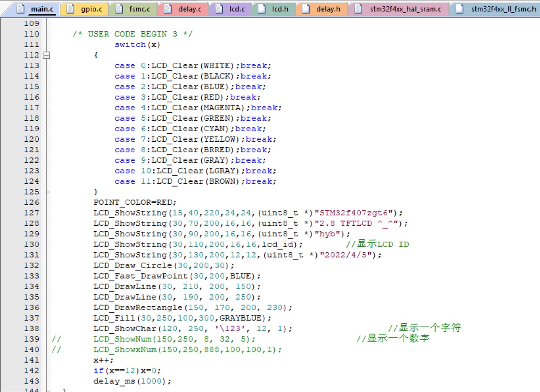Click the LCD_Fast_DrawPoint call
The image size is (540, 392).
point(177,276)
